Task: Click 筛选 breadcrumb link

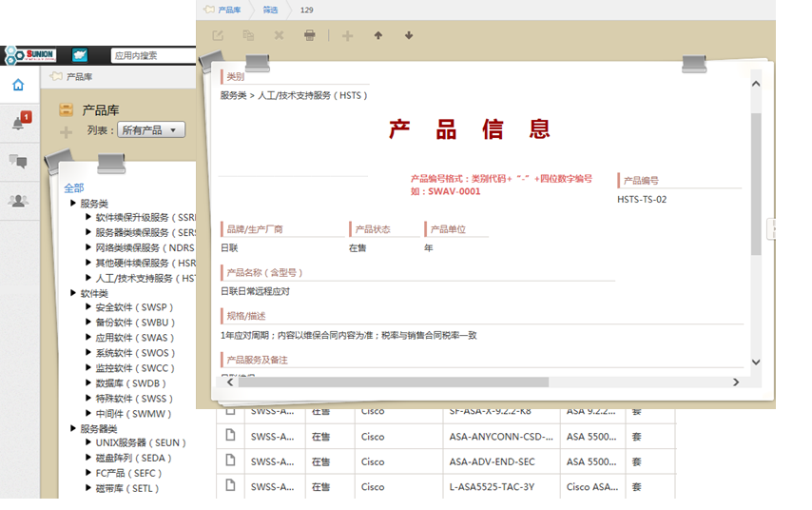Action: click(x=270, y=10)
